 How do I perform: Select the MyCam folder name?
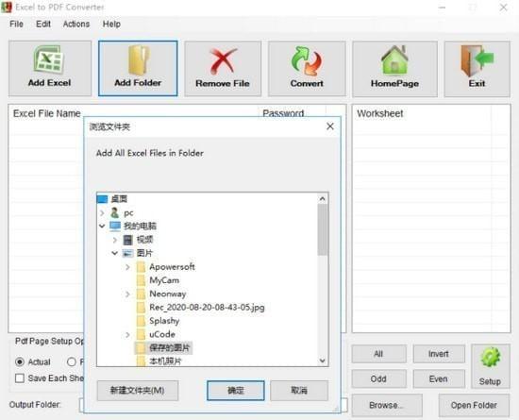(x=164, y=280)
